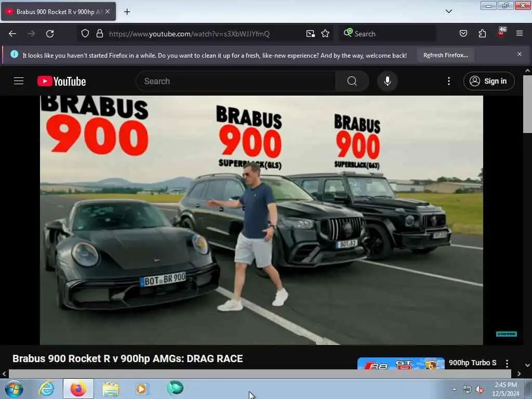The height and width of the screenshot is (399, 532).
Task: List all tabs with the chevron
Action: (x=449, y=11)
